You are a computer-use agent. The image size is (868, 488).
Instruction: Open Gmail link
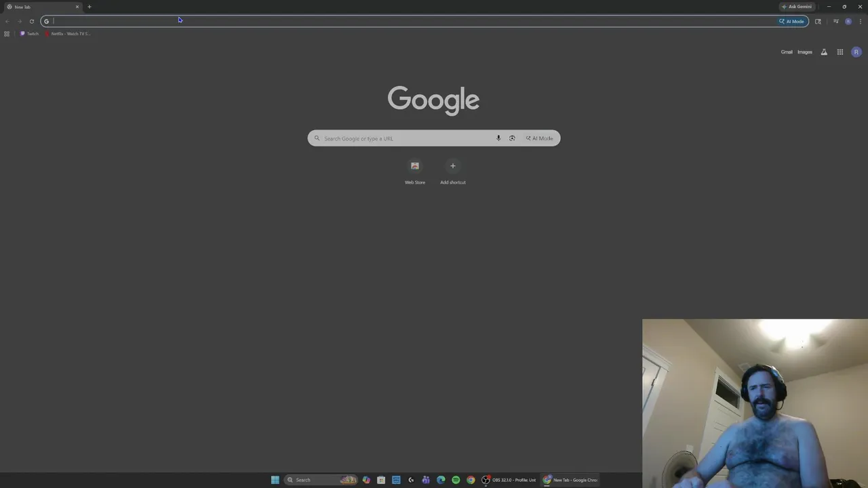point(787,52)
